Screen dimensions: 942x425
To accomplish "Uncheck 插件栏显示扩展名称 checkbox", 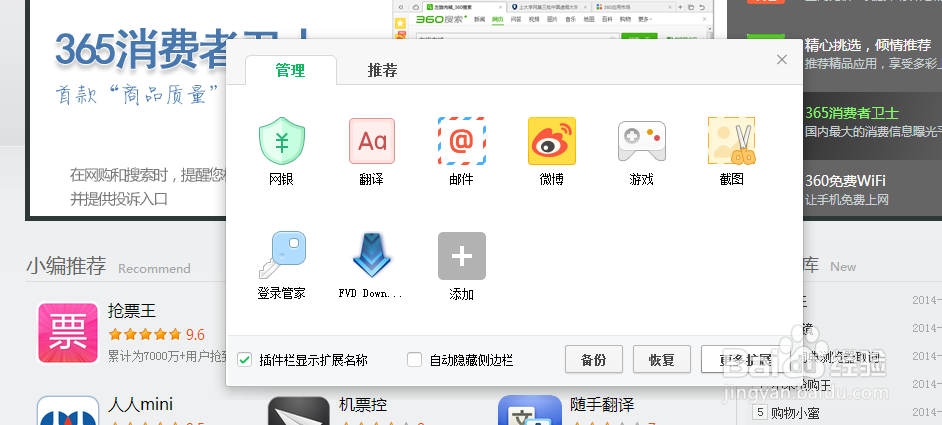I will coord(244,359).
